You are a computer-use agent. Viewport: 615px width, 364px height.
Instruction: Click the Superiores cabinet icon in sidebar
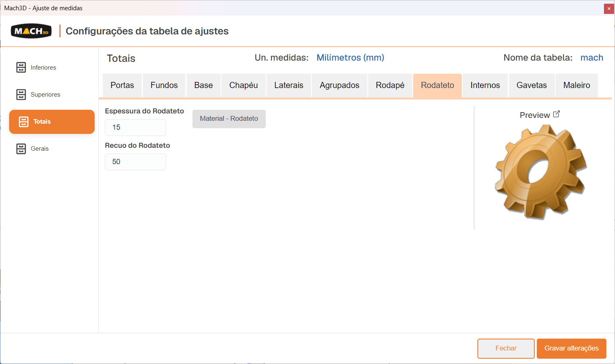(21, 95)
